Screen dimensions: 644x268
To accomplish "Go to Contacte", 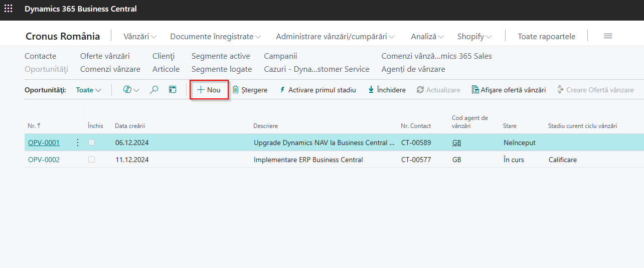I will tap(41, 56).
